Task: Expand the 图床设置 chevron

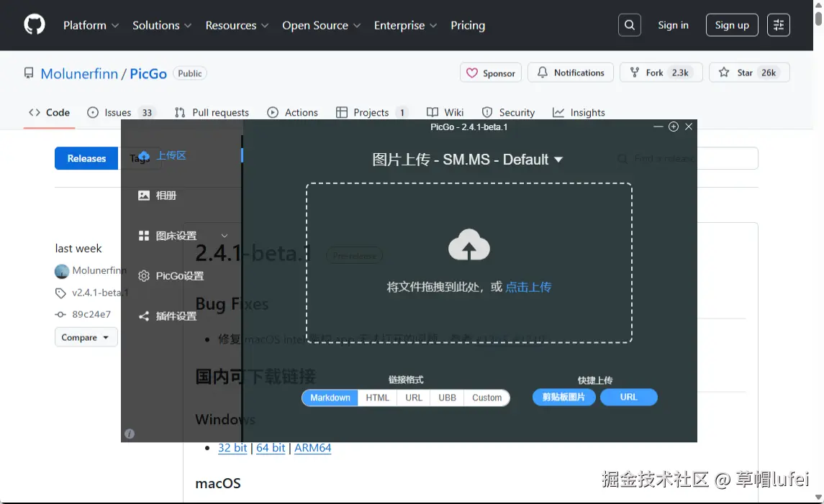Action: (225, 236)
